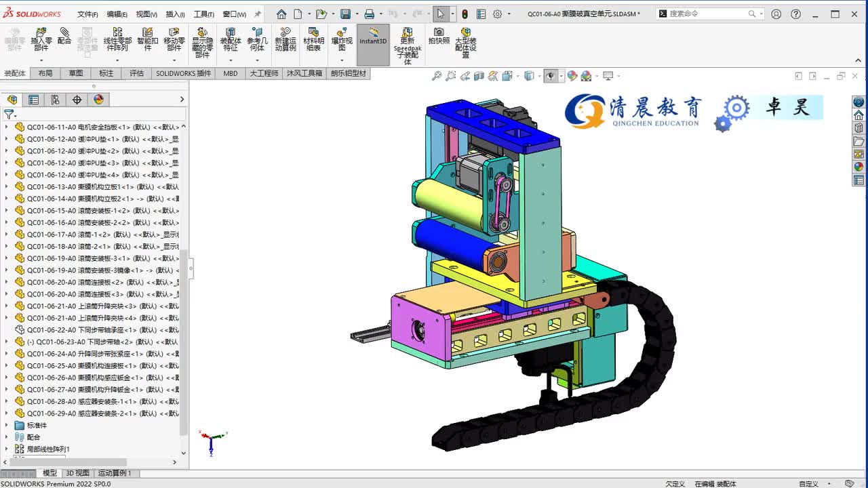Image resolution: width=868 pixels, height=488 pixels.
Task: Expand the 局部线性阵列1 tree node
Action: click(7, 449)
